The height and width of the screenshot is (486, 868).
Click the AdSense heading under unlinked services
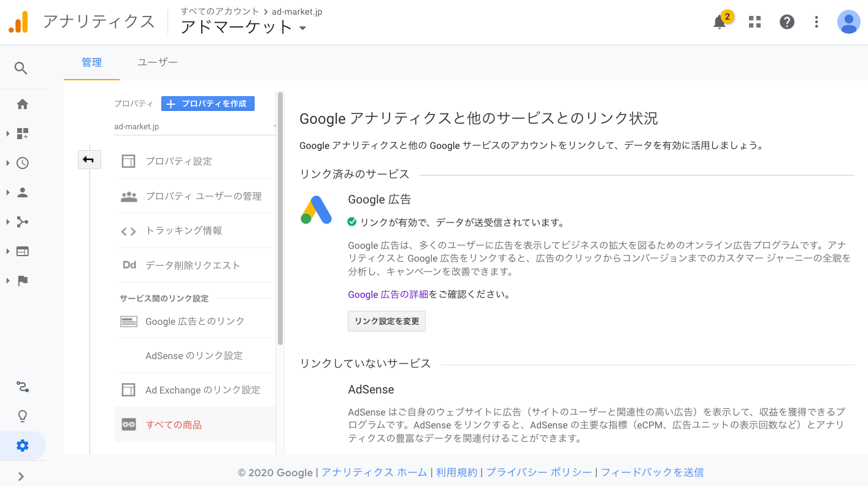click(x=371, y=389)
